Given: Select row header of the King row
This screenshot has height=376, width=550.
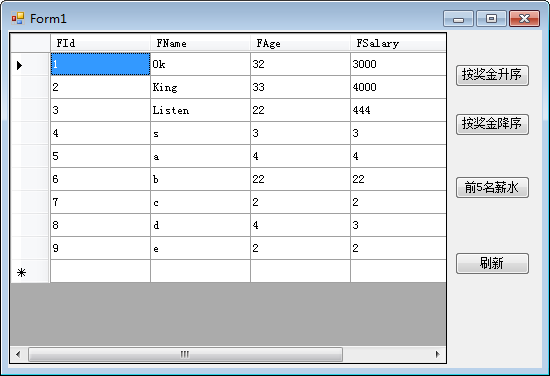Looking at the screenshot, I should pos(31,87).
